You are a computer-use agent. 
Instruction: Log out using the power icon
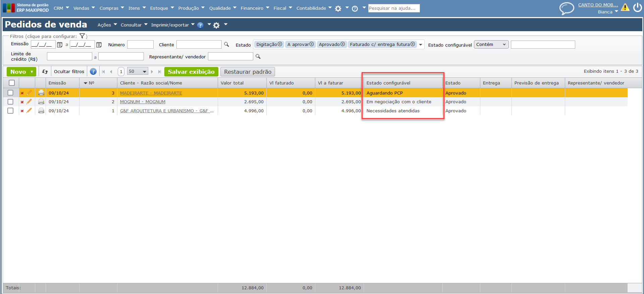pos(638,7)
